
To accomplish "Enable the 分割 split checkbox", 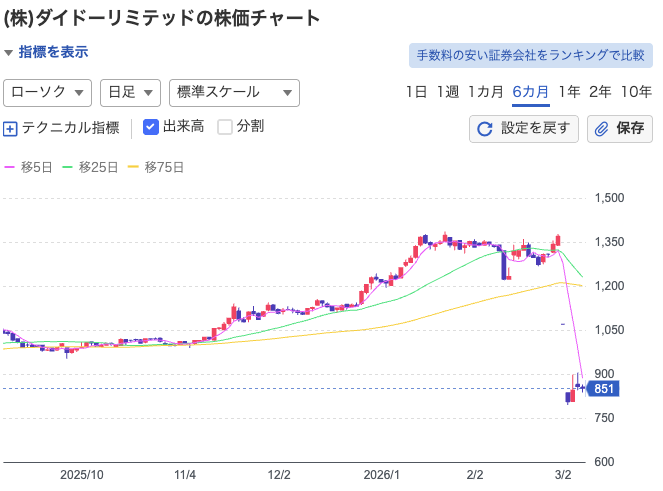I will click(225, 127).
